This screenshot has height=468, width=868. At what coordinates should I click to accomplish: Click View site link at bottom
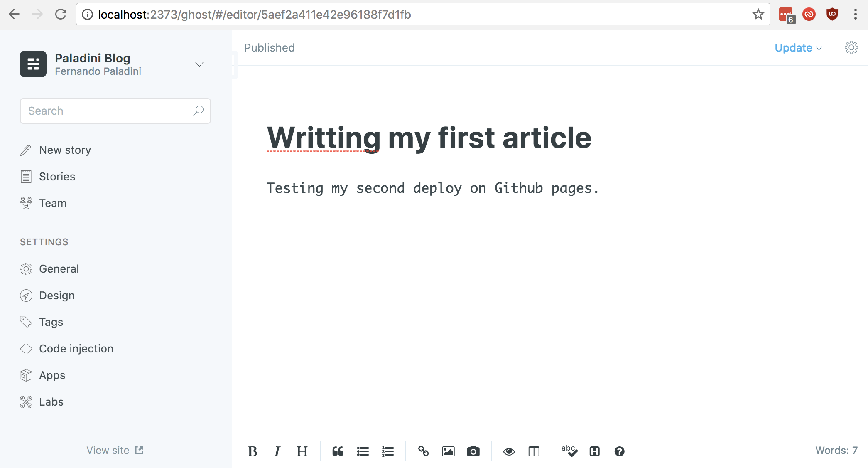(115, 450)
